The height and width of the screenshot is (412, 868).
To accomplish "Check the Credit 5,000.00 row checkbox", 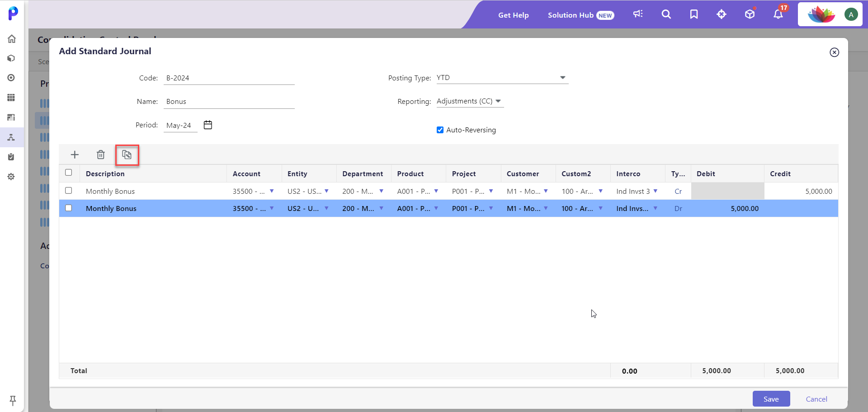I will (x=69, y=191).
